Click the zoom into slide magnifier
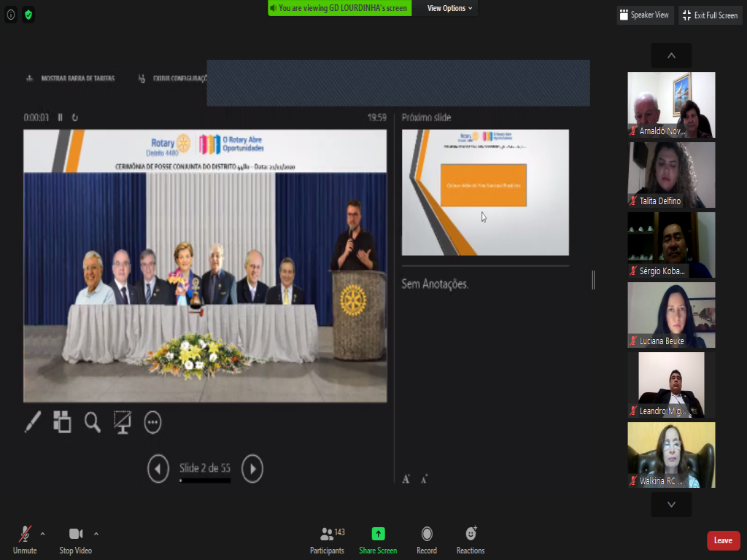The width and height of the screenshot is (747, 560). coord(93,422)
